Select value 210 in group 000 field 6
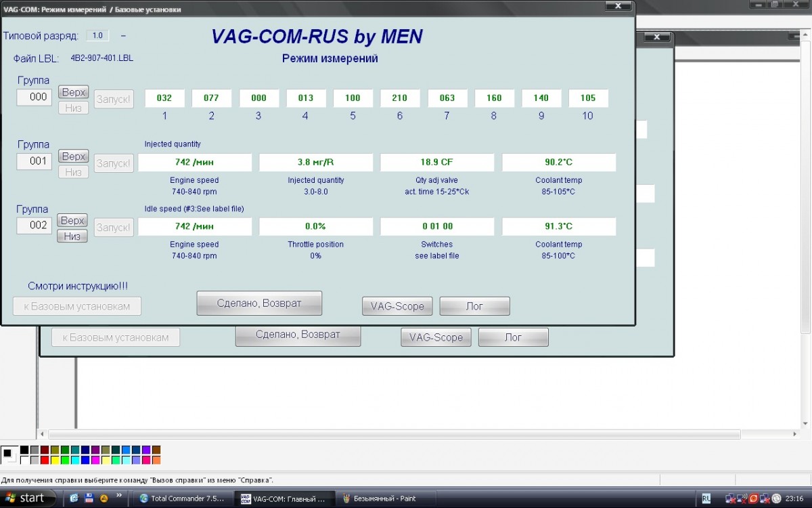The image size is (812, 508). coord(400,98)
